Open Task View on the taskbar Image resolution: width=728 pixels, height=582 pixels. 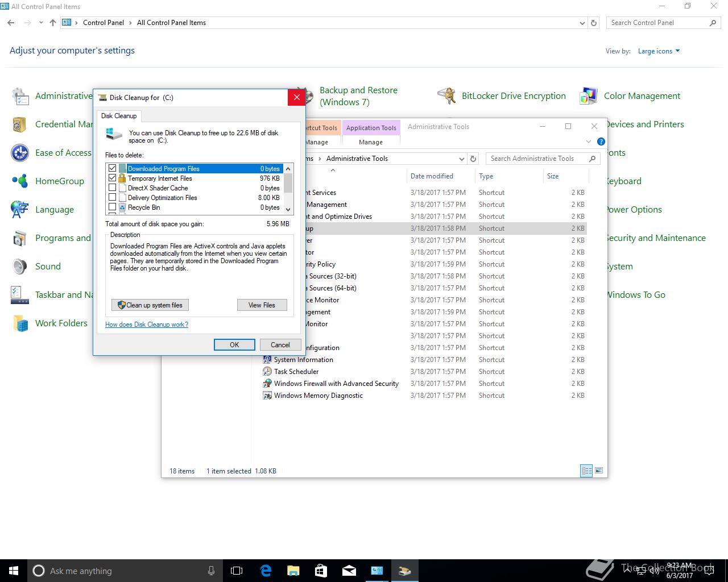(237, 571)
